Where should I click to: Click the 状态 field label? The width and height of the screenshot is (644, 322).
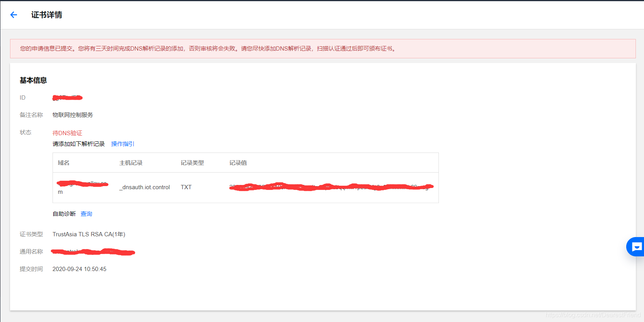[x=25, y=132]
